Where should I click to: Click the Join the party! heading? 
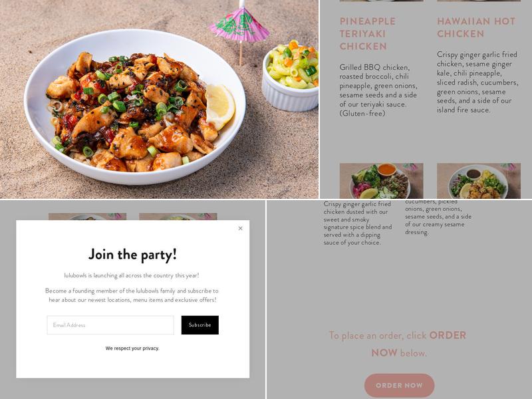(132, 255)
